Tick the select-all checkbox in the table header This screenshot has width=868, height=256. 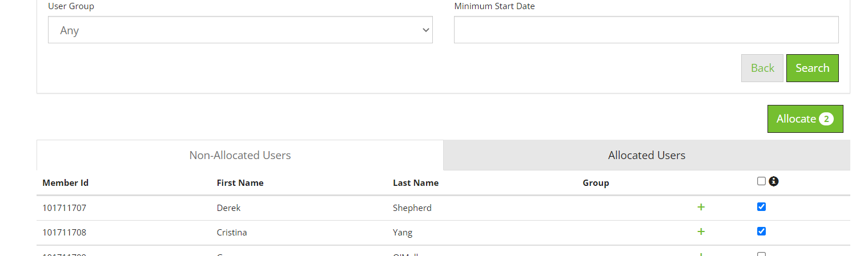pos(761,181)
